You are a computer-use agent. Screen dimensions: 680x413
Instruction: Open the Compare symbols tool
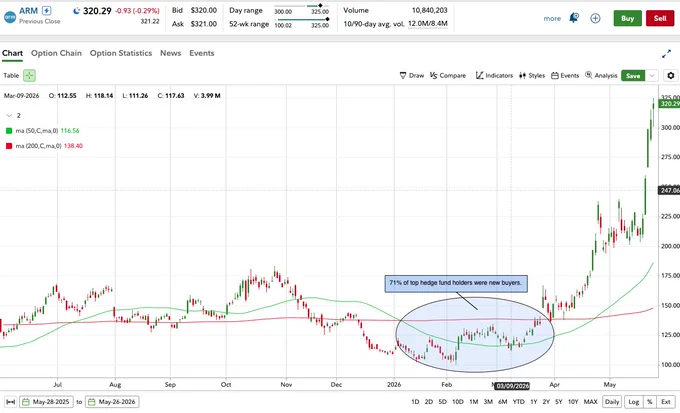point(448,75)
